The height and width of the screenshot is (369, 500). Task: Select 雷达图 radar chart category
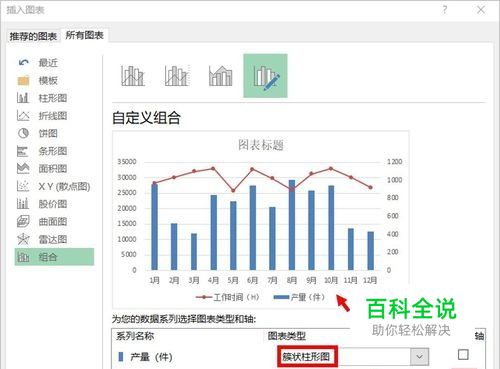pyautogui.click(x=53, y=239)
